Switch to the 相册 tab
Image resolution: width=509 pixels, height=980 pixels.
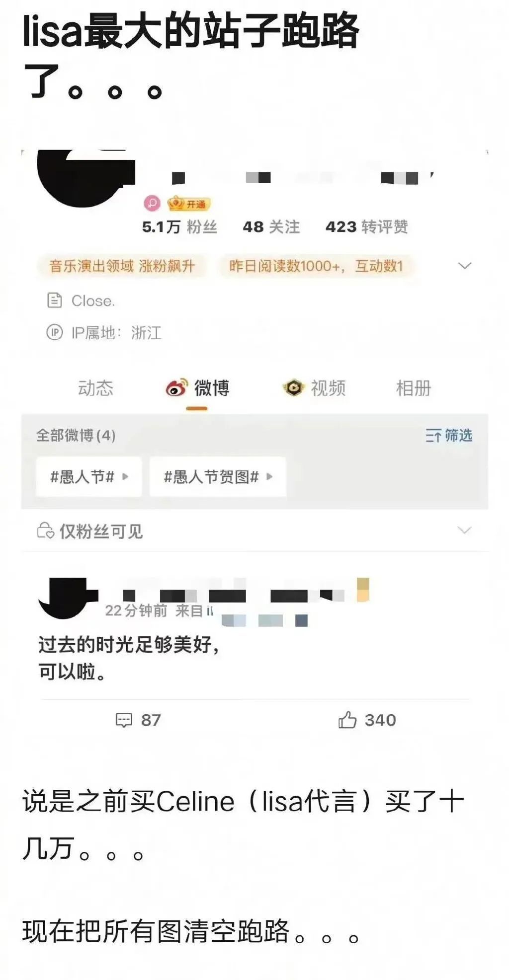tap(414, 388)
